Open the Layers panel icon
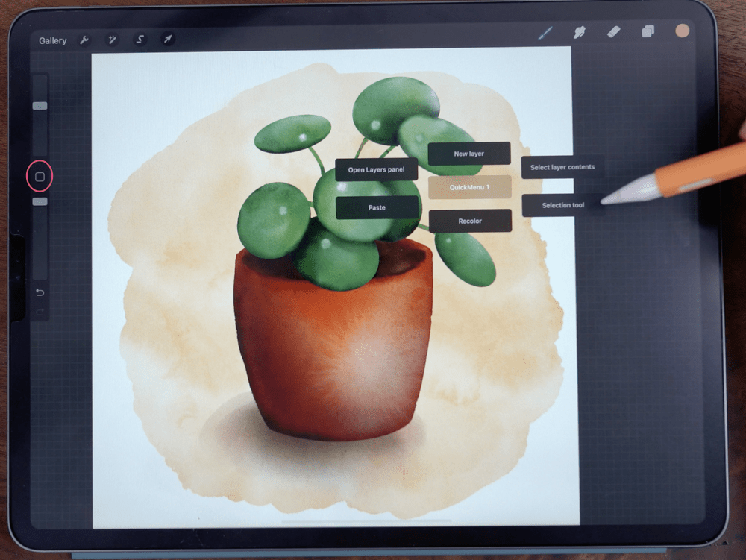Image resolution: width=746 pixels, height=560 pixels. [646, 32]
